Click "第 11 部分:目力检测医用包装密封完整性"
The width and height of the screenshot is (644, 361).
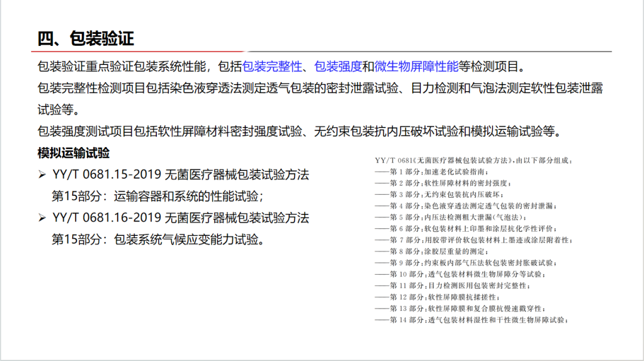pyautogui.click(x=453, y=286)
